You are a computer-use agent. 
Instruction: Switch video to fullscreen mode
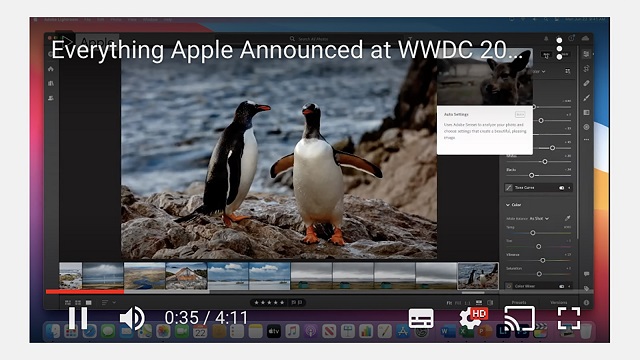tap(569, 318)
